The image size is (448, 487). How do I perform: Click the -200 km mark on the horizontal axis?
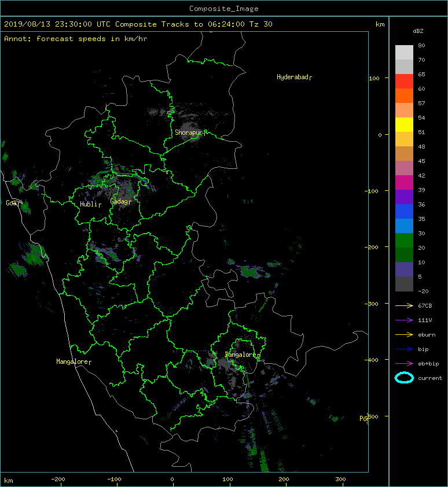(58, 479)
